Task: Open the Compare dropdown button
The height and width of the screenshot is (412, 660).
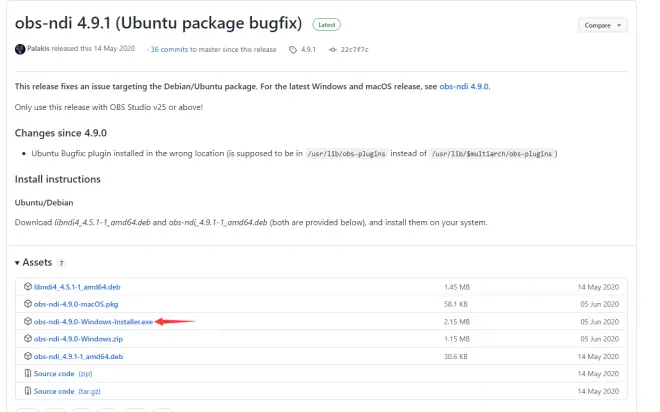Action: click(602, 25)
